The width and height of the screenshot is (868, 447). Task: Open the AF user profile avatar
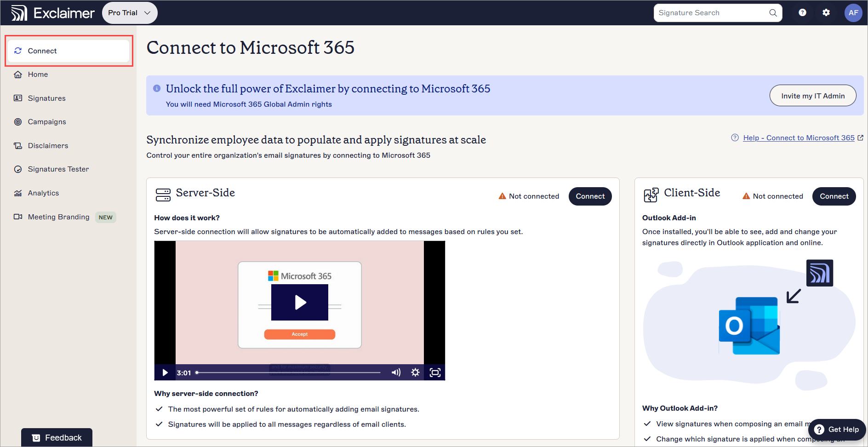click(x=853, y=13)
